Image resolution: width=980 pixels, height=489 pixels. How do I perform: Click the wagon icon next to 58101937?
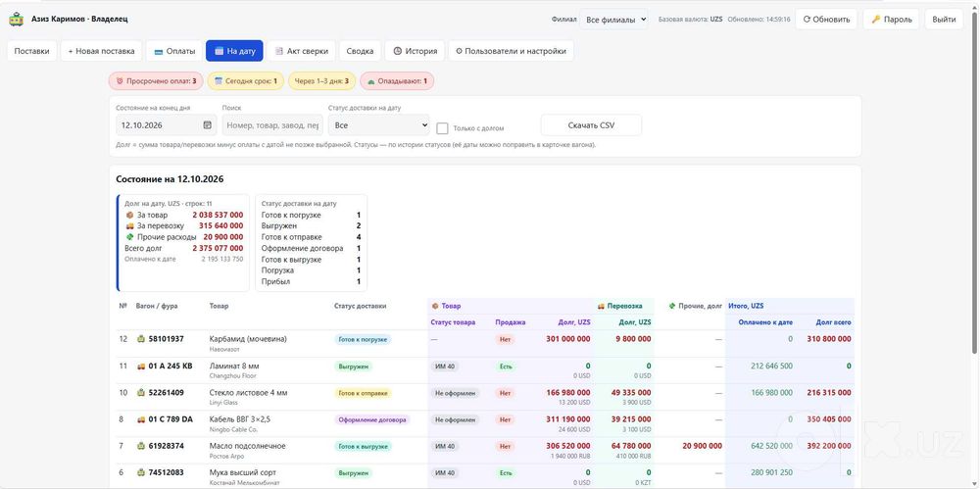pos(141,339)
